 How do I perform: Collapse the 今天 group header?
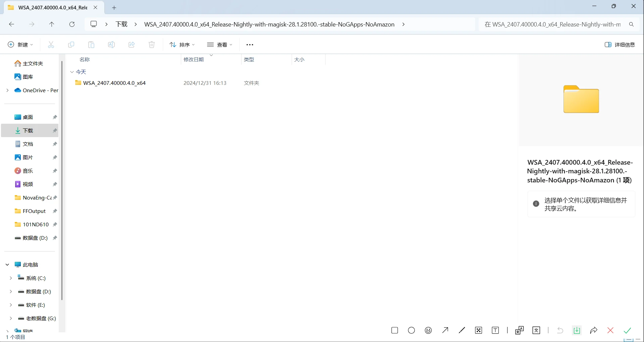click(72, 72)
